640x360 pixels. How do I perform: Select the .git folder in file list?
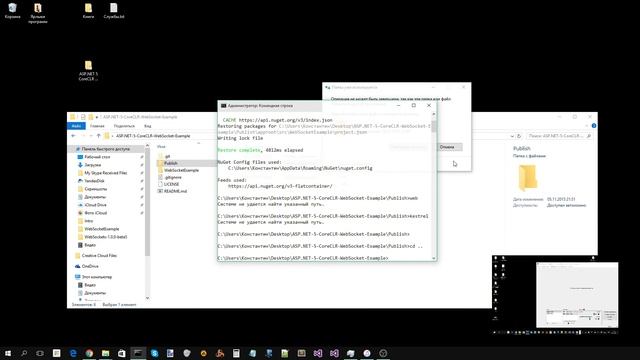point(167,156)
